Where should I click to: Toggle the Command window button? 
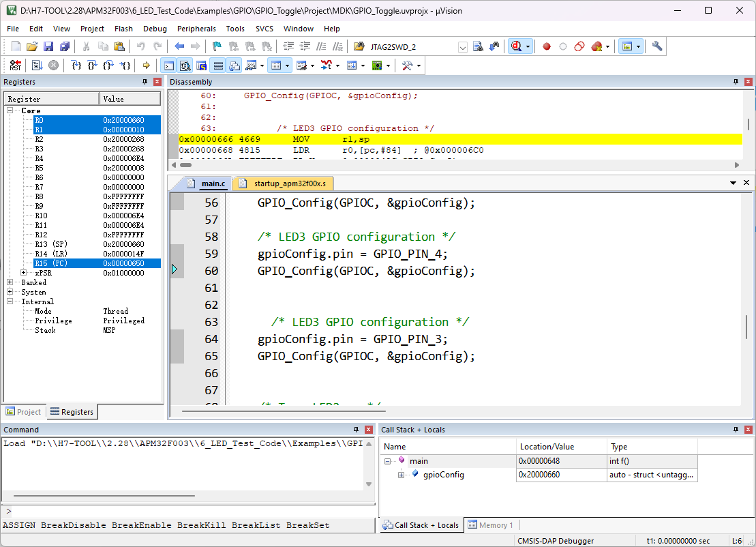click(169, 65)
